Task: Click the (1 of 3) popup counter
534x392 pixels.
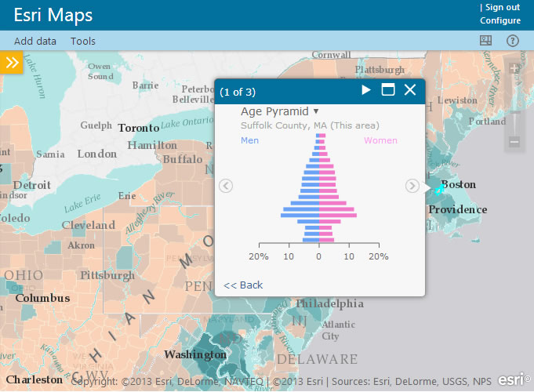Action: pos(238,92)
